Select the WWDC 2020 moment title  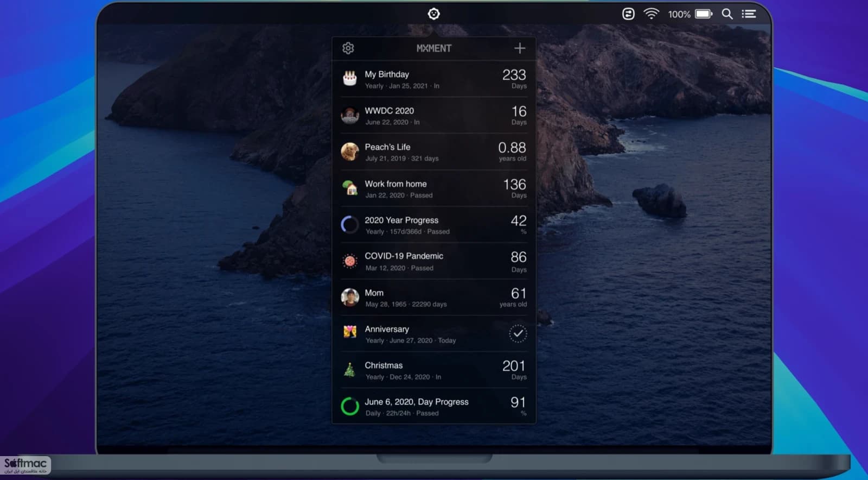pos(389,111)
